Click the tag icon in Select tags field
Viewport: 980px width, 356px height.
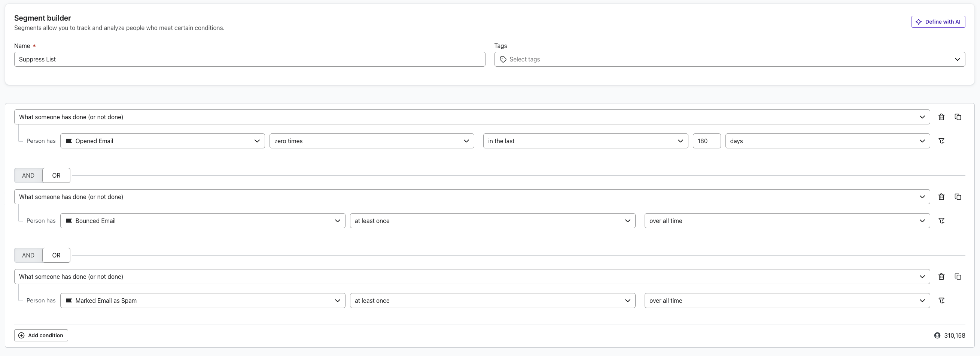click(x=503, y=60)
